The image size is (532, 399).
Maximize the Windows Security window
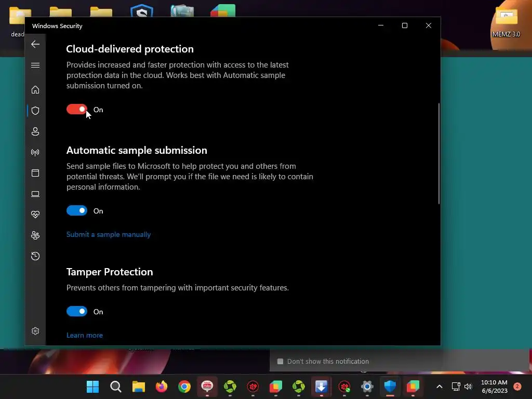pyautogui.click(x=404, y=25)
